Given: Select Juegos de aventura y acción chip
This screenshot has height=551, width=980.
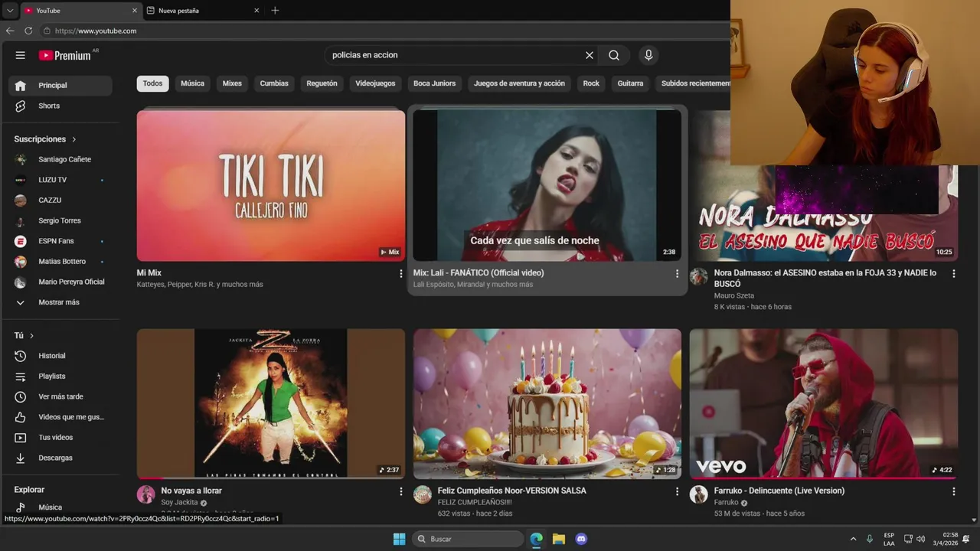Looking at the screenshot, I should (x=519, y=83).
